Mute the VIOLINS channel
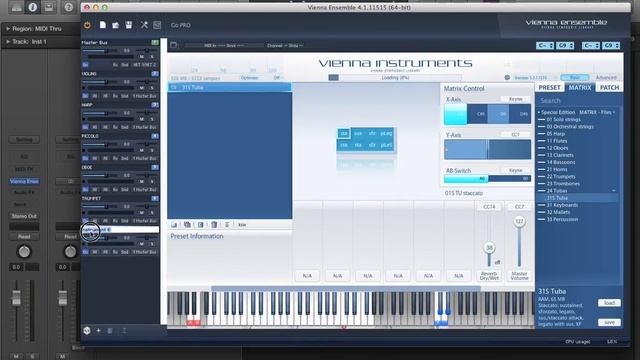Image resolution: width=640 pixels, height=360 pixels. [x=142, y=88]
